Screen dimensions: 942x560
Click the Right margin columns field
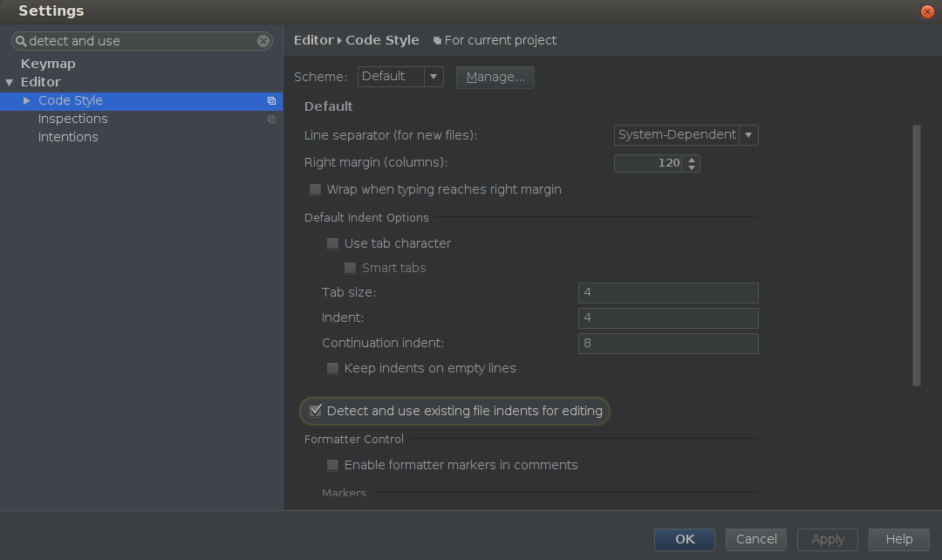tap(647, 163)
